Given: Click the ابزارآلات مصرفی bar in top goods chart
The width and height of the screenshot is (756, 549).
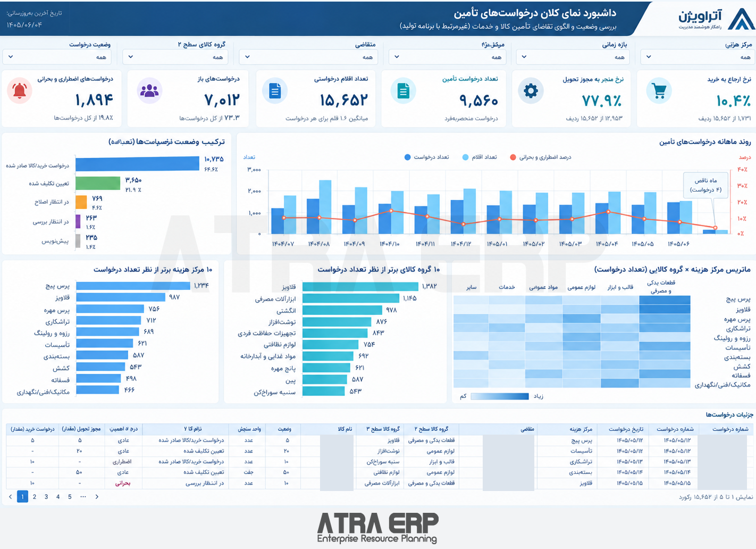Looking at the screenshot, I should click(x=350, y=298).
